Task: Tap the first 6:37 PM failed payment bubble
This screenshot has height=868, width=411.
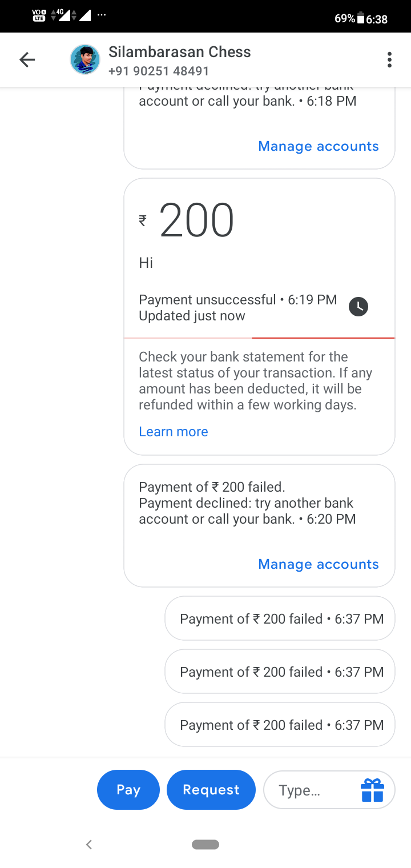Action: (280, 618)
